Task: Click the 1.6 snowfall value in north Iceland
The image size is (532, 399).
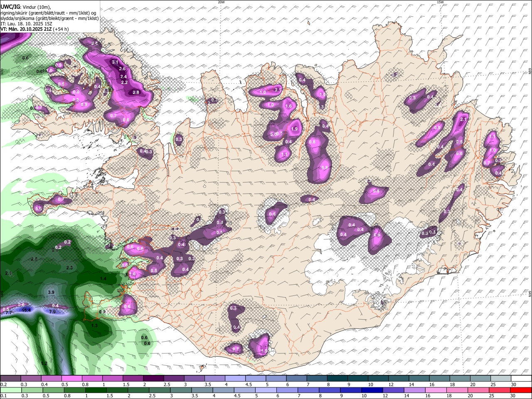Action: [x=289, y=106]
